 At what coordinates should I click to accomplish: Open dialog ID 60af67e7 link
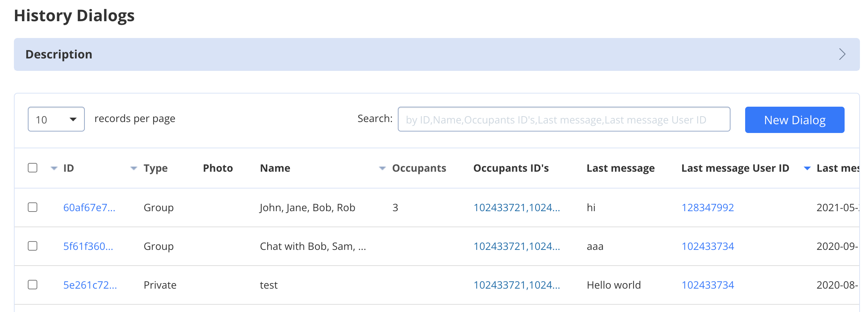pyautogui.click(x=89, y=208)
